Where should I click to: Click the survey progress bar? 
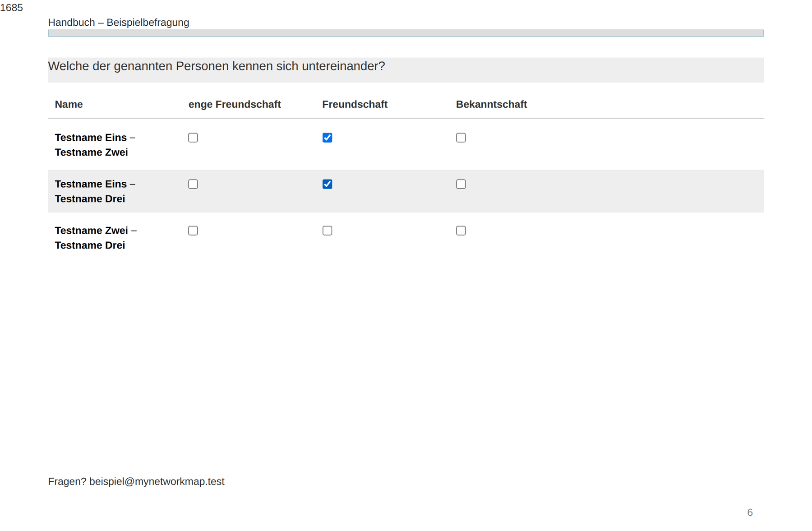click(406, 33)
